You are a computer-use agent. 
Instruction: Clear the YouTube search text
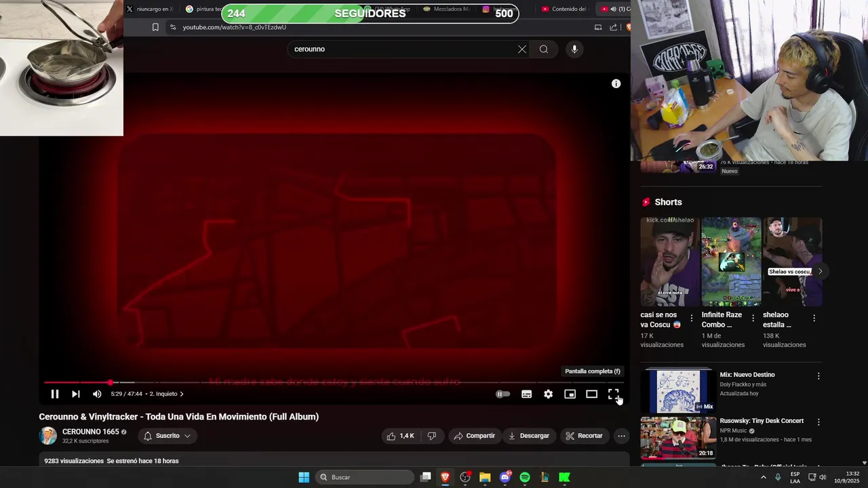pyautogui.click(x=521, y=49)
